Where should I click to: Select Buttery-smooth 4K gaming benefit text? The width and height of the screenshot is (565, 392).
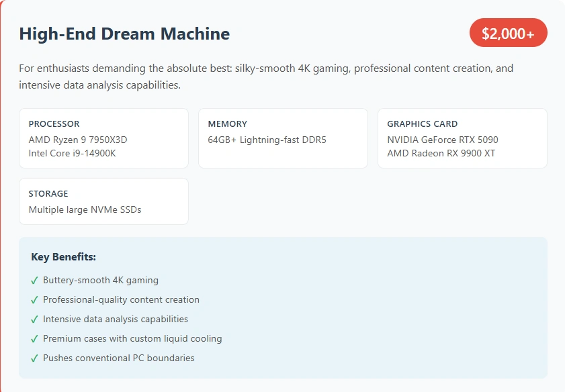[x=101, y=281]
